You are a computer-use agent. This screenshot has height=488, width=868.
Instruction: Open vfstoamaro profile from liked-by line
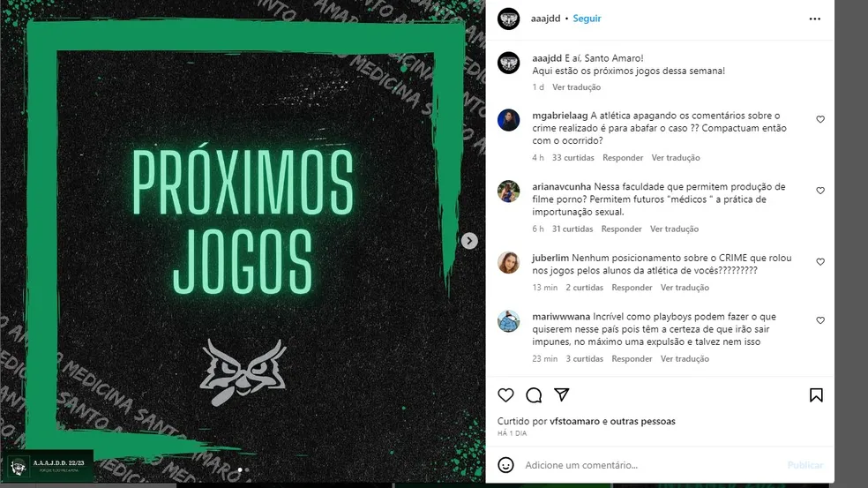pyautogui.click(x=574, y=421)
